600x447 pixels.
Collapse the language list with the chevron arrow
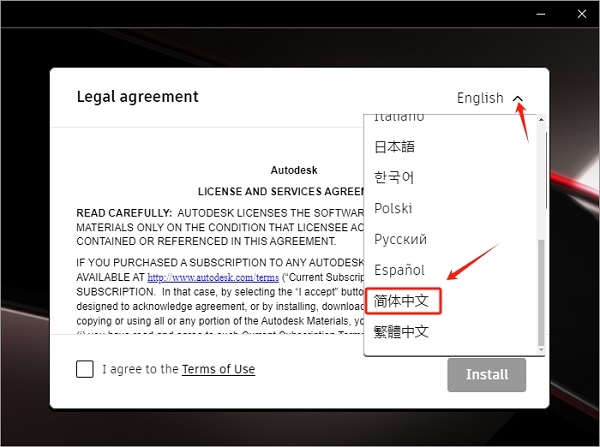tap(517, 98)
